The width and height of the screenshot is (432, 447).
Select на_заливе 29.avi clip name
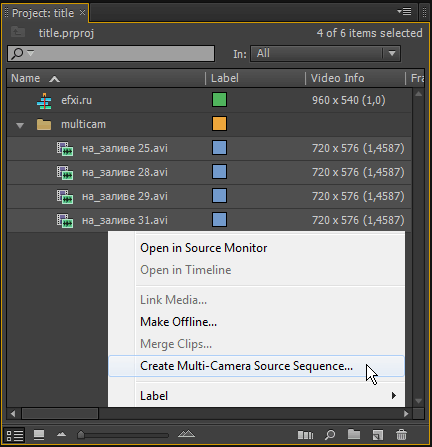pyautogui.click(x=125, y=196)
